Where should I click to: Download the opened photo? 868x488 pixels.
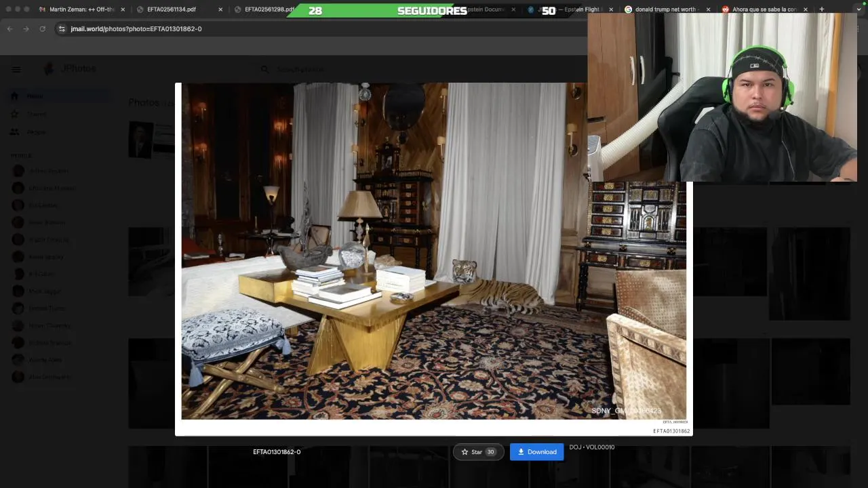536,452
